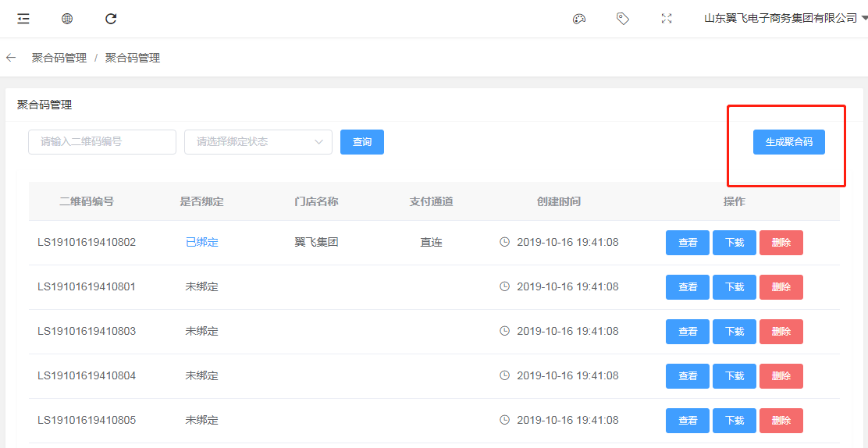Click the 查询 button
868x448 pixels.
(x=362, y=142)
